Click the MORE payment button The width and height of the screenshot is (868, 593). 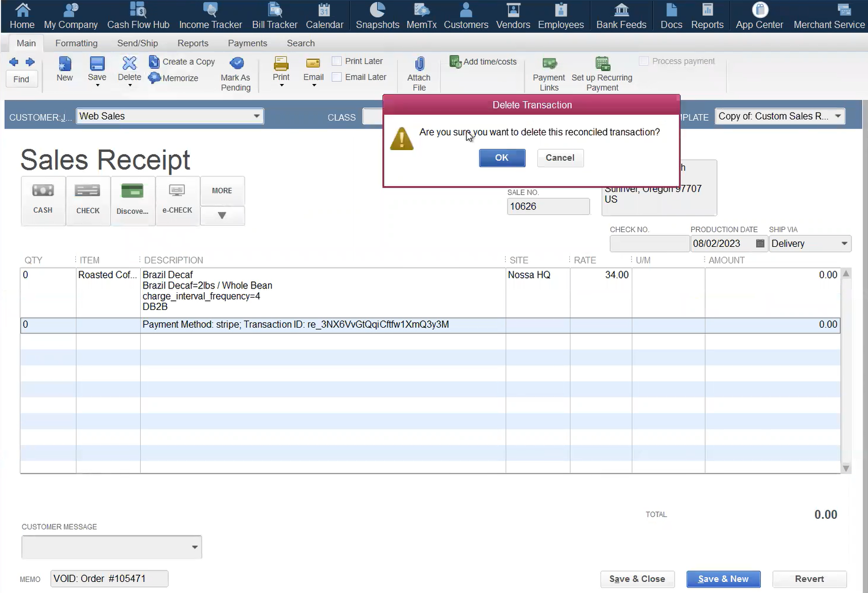(x=222, y=191)
